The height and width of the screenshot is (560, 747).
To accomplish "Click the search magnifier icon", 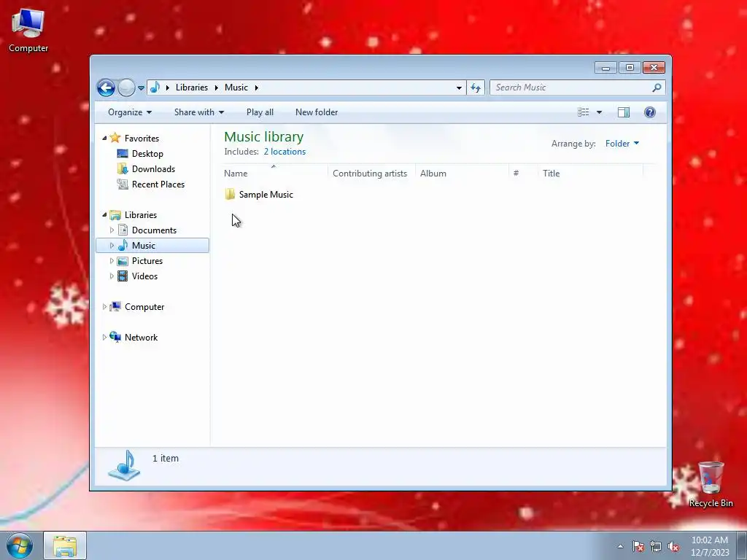I will coord(657,87).
